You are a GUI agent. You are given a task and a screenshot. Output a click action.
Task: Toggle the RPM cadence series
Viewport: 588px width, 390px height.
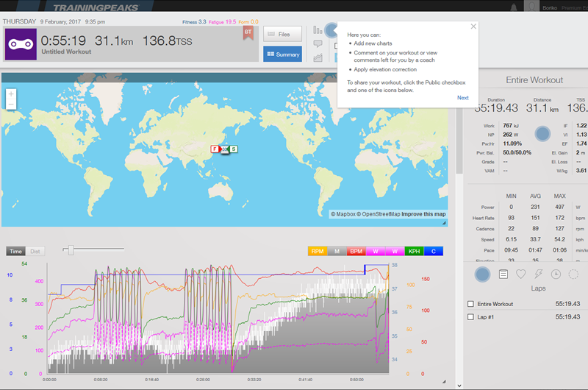[318, 251]
